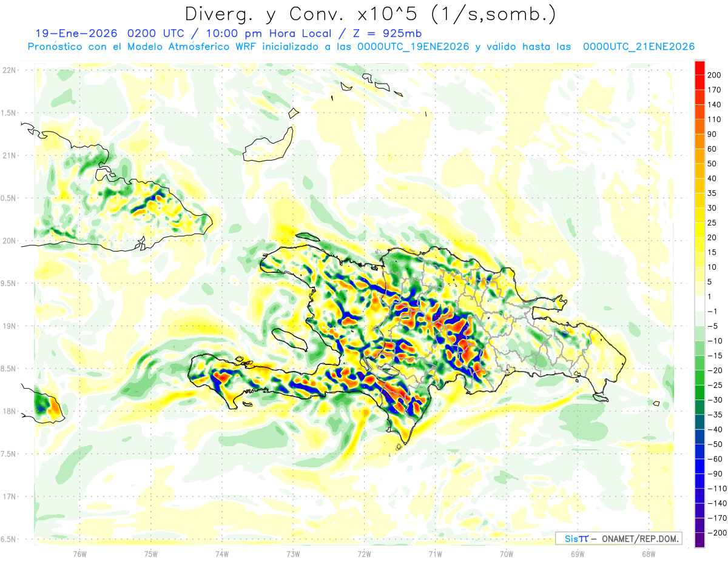728x562 pixels.
Task: Click the '-60' color bar value
Action: pos(715,459)
